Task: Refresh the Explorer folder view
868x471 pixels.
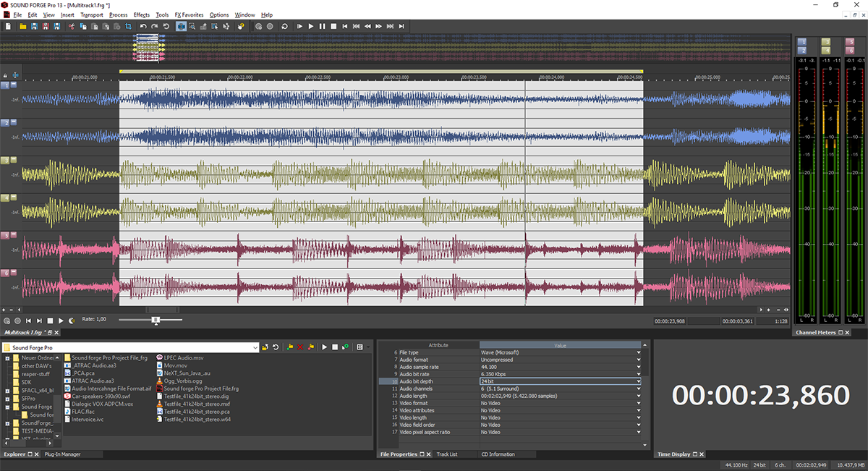Action: click(x=276, y=347)
